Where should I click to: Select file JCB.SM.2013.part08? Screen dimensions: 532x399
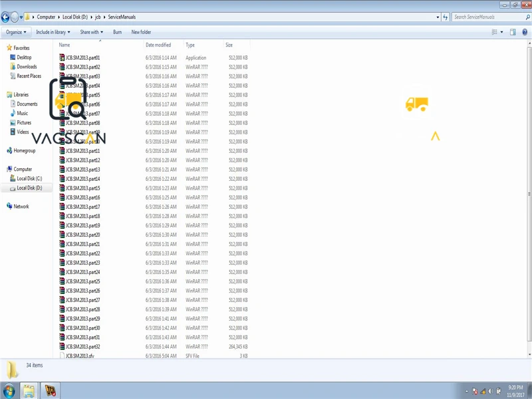[82, 123]
